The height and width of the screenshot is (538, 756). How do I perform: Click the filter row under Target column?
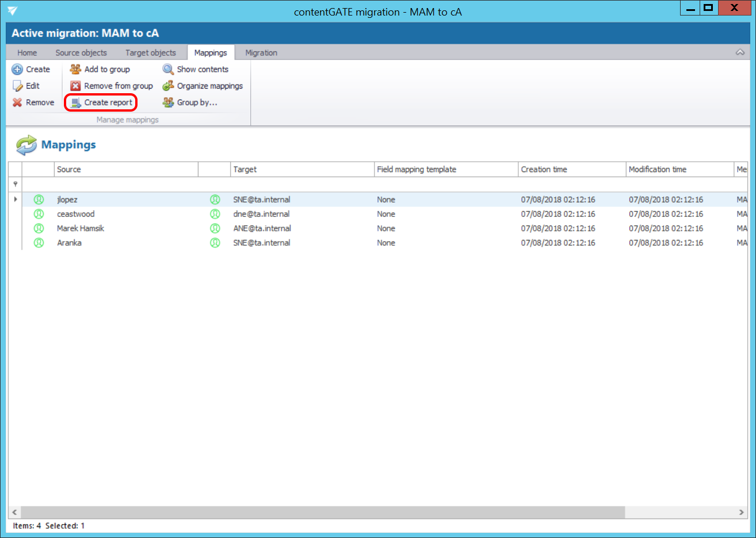301,184
